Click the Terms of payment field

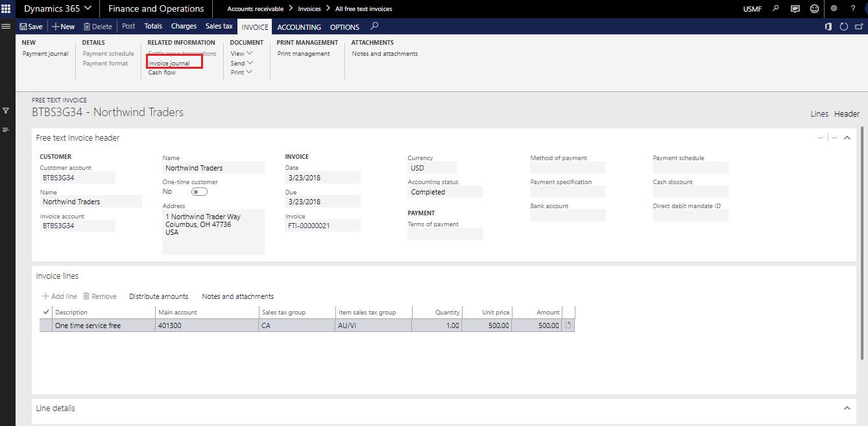click(445, 234)
